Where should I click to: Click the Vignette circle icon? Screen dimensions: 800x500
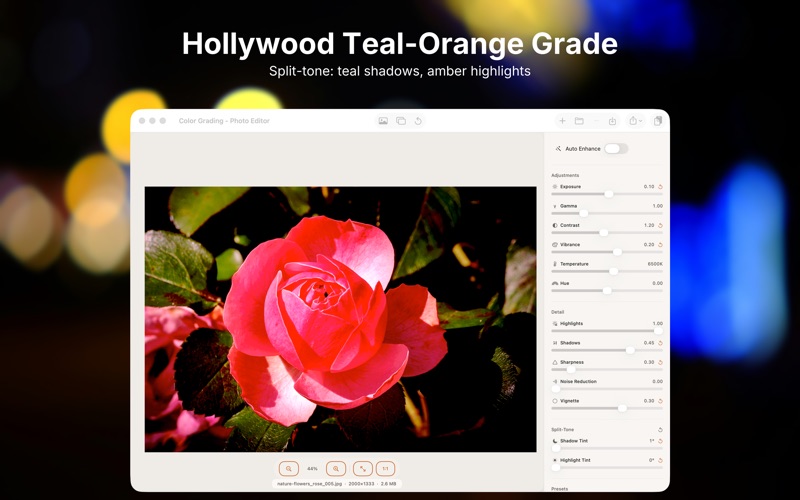(555, 401)
